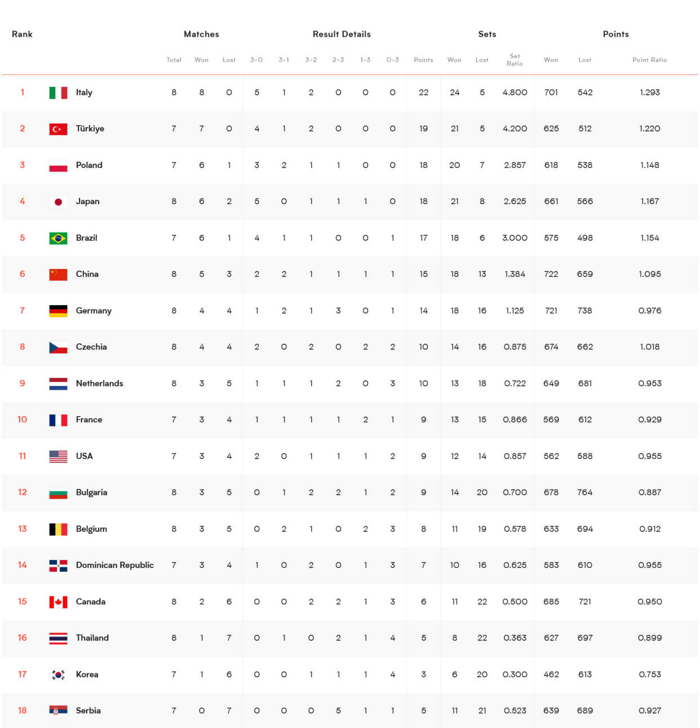Click the Set Ratio column header
The image size is (700, 728).
[x=515, y=60]
